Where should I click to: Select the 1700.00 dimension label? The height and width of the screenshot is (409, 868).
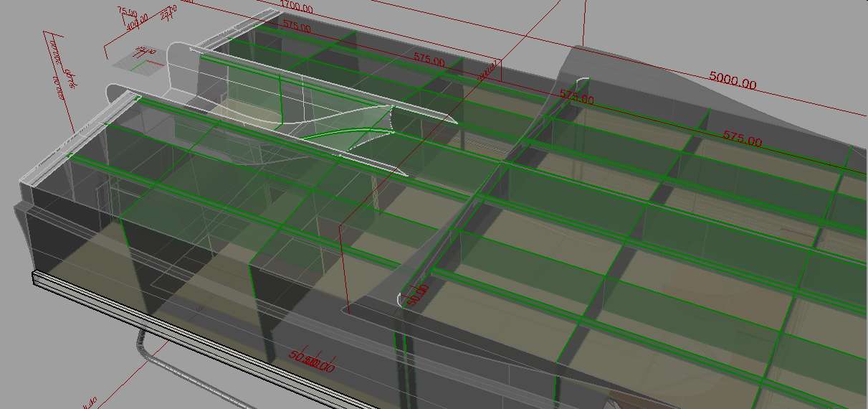(x=296, y=7)
